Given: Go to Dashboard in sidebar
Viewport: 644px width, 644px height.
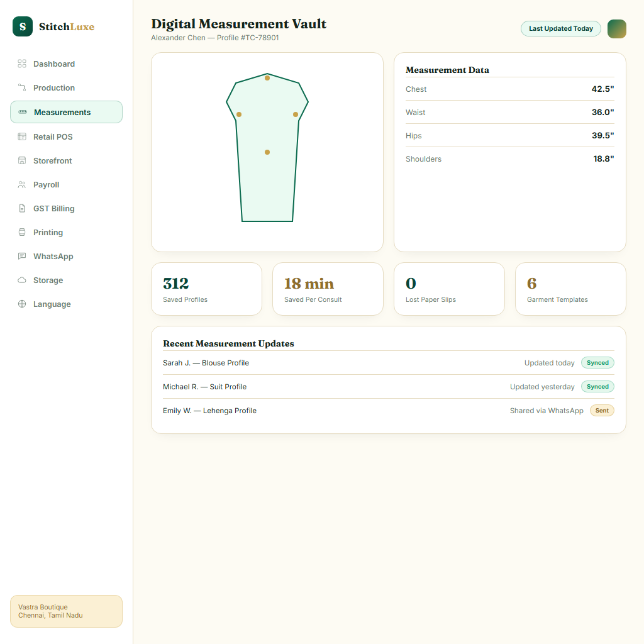Looking at the screenshot, I should coord(67,64).
